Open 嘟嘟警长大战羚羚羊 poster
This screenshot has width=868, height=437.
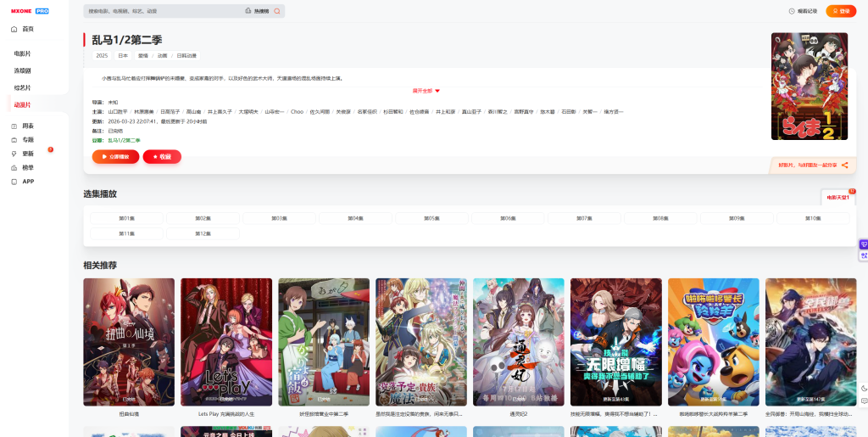click(x=714, y=342)
